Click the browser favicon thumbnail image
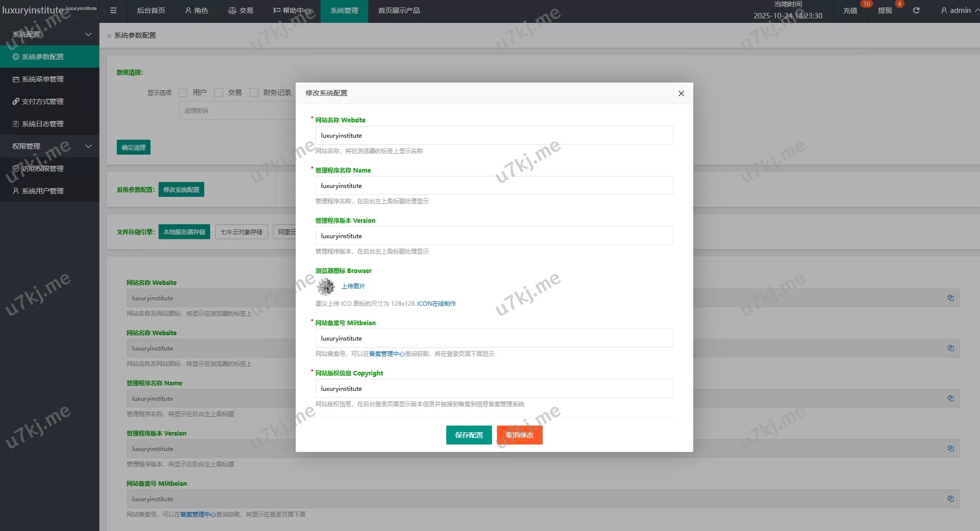The height and width of the screenshot is (531, 980). [326, 286]
